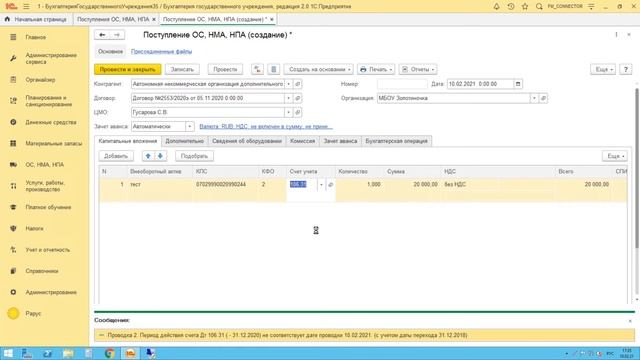Open the Планирование и санкционирование section
This screenshot has width=640, height=360.
click(49, 101)
